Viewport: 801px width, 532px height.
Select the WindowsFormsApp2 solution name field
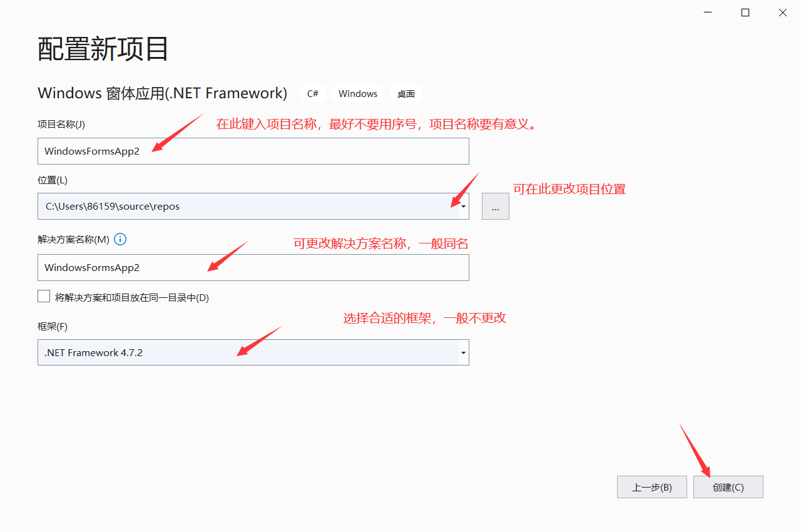[x=253, y=267]
